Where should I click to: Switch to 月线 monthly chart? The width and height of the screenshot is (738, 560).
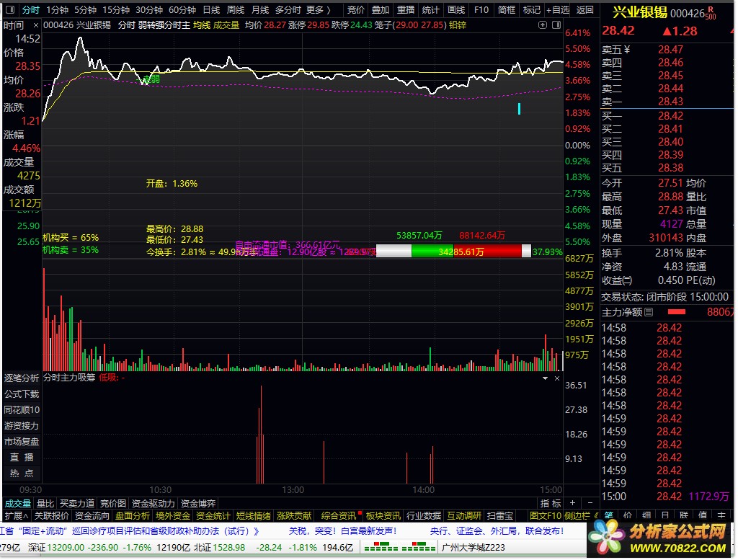[x=260, y=10]
